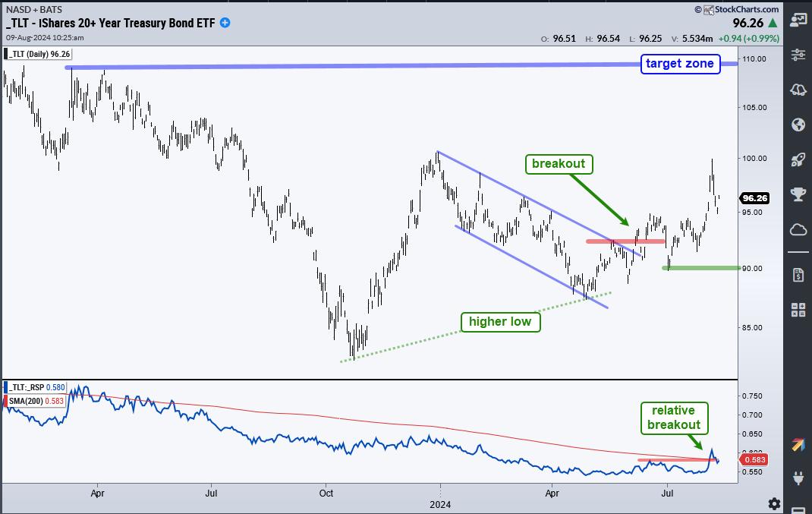Click the open price 96.51

point(565,39)
